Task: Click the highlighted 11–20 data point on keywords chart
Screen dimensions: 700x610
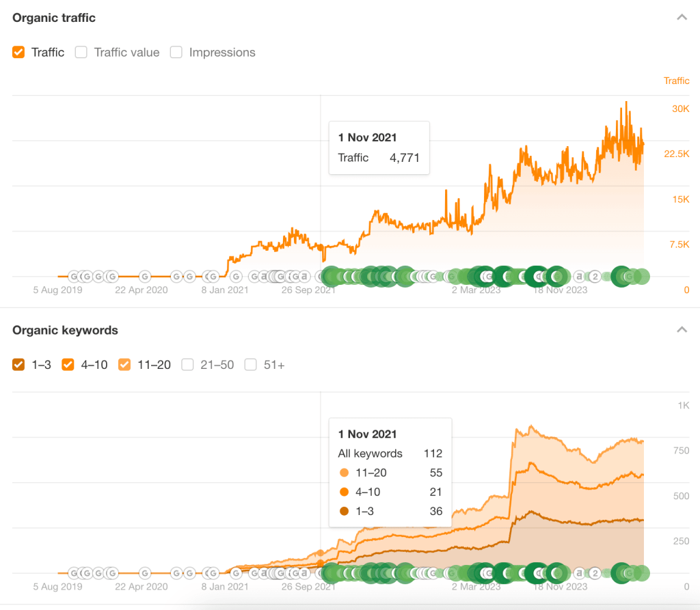Action: [x=321, y=552]
